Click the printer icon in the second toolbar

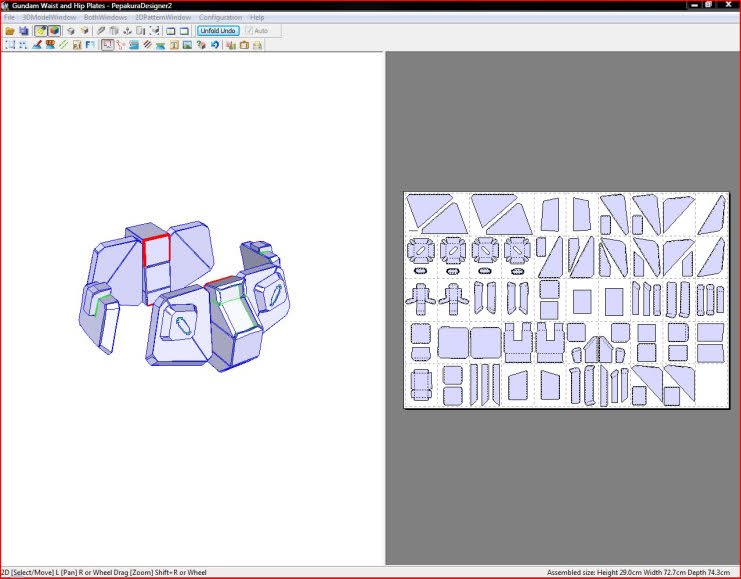[257, 45]
